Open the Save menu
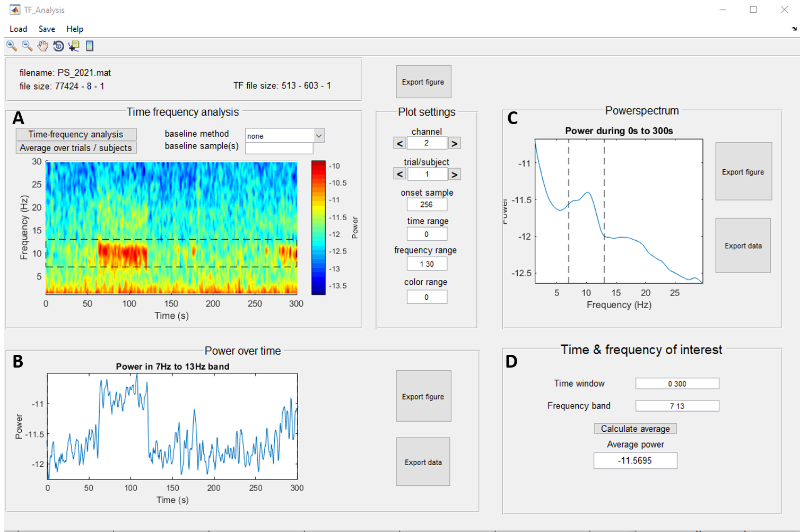The image size is (800, 532). 47,29
